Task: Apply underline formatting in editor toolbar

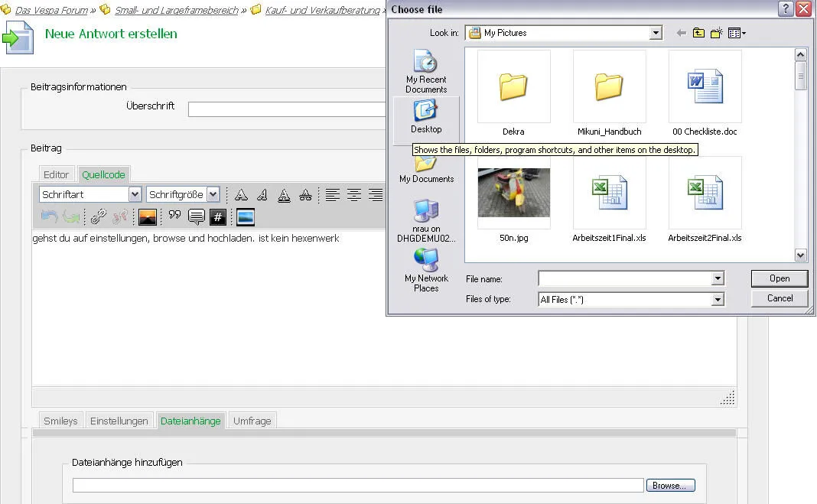Action: (284, 195)
